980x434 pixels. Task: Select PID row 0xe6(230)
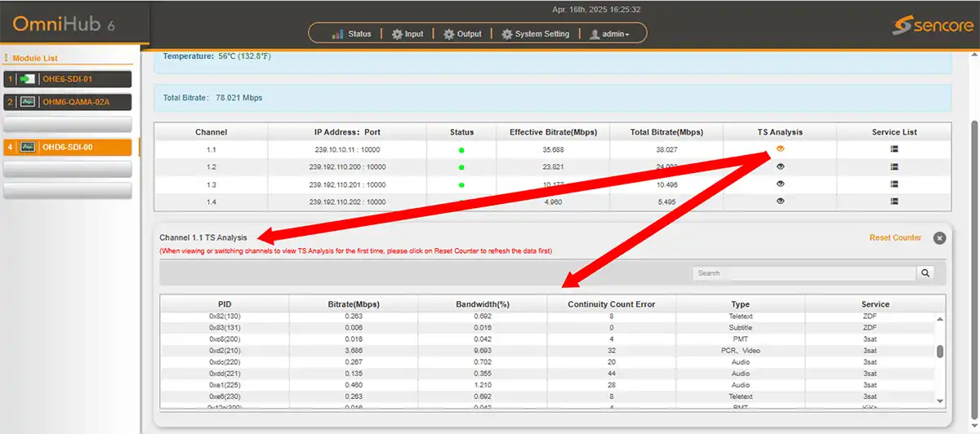click(548, 396)
